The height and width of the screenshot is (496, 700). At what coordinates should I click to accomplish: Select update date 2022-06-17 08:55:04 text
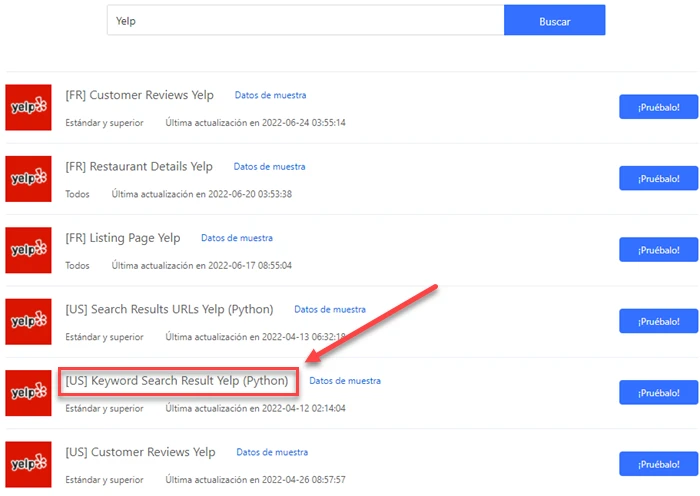click(x=250, y=266)
